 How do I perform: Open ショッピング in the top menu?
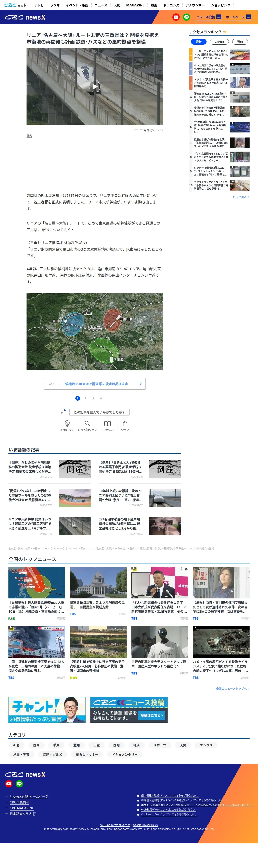221,5
